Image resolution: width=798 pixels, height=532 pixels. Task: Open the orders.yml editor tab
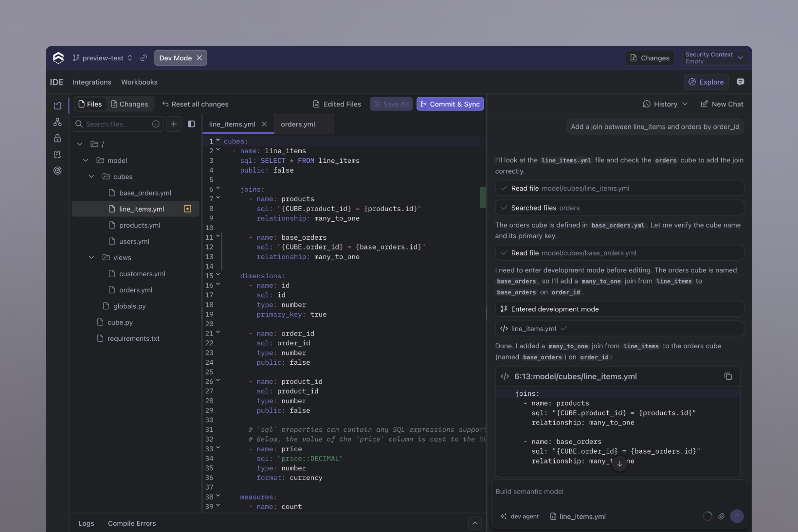304,124
